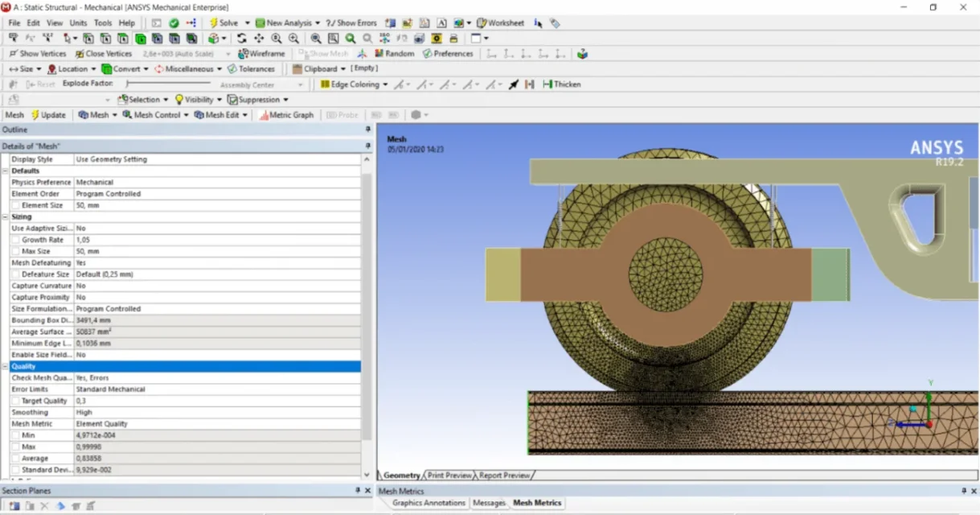Click the Rotate view tool icon
Image resolution: width=980 pixels, height=515 pixels.
point(241,38)
